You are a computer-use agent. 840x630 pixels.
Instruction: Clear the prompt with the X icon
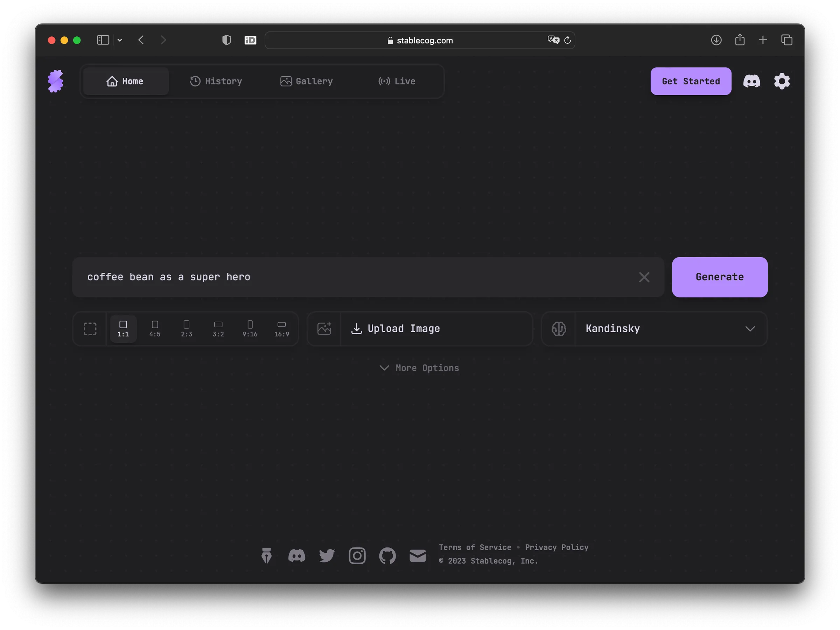[644, 277]
